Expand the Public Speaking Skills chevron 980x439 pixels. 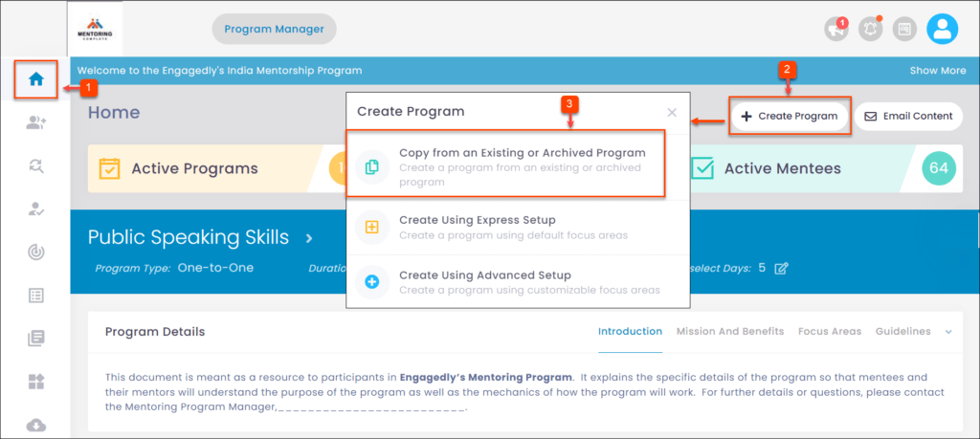309,237
